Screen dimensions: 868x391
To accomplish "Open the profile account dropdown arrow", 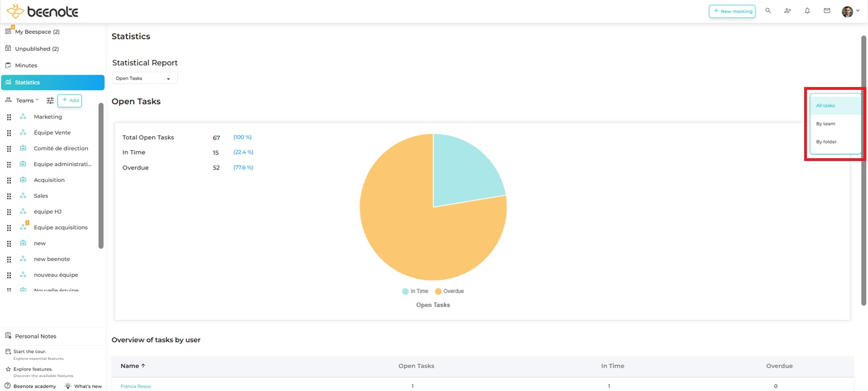I will click(x=858, y=10).
